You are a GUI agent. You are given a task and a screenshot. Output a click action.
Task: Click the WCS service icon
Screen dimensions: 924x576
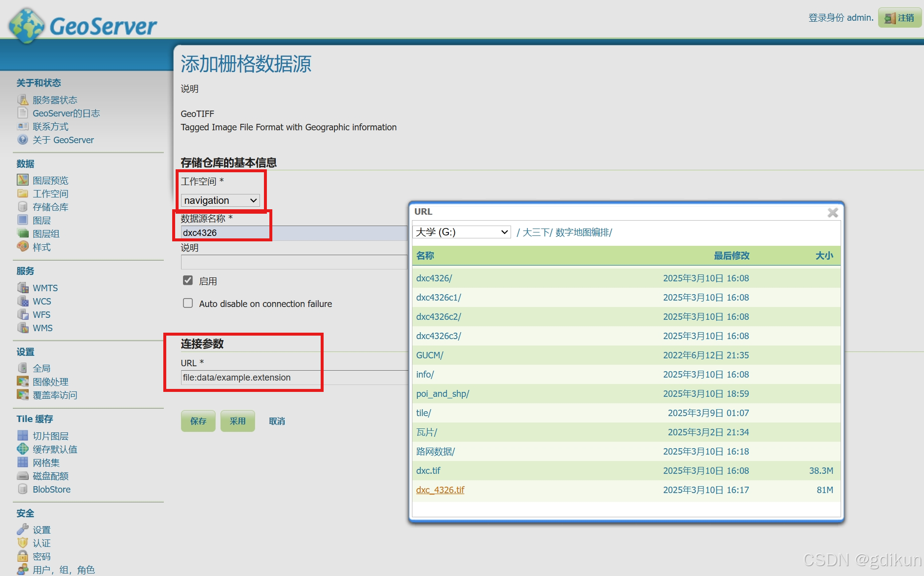click(x=23, y=301)
